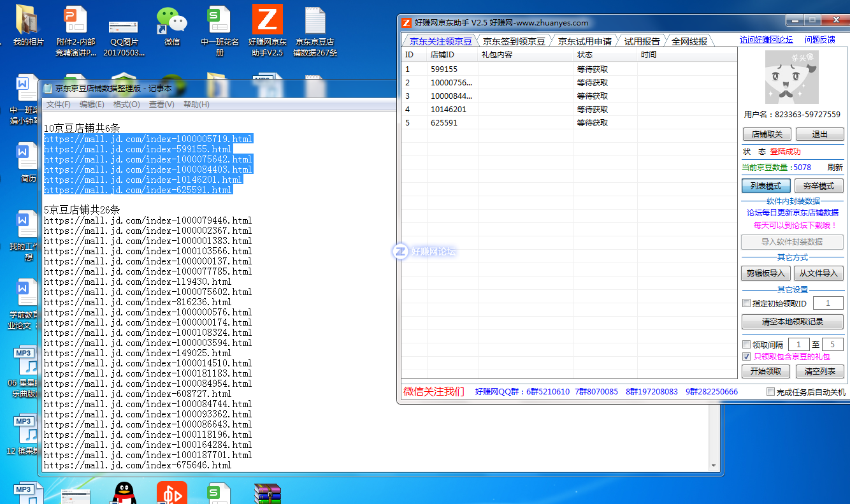Open the 我的相片 folder icon on desktop
The height and width of the screenshot is (504, 850).
[28, 25]
